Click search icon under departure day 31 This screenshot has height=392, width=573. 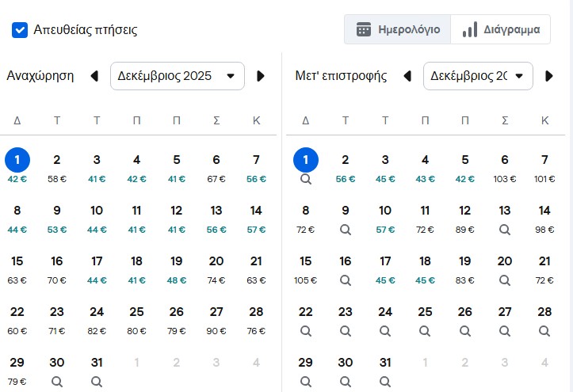97,381
